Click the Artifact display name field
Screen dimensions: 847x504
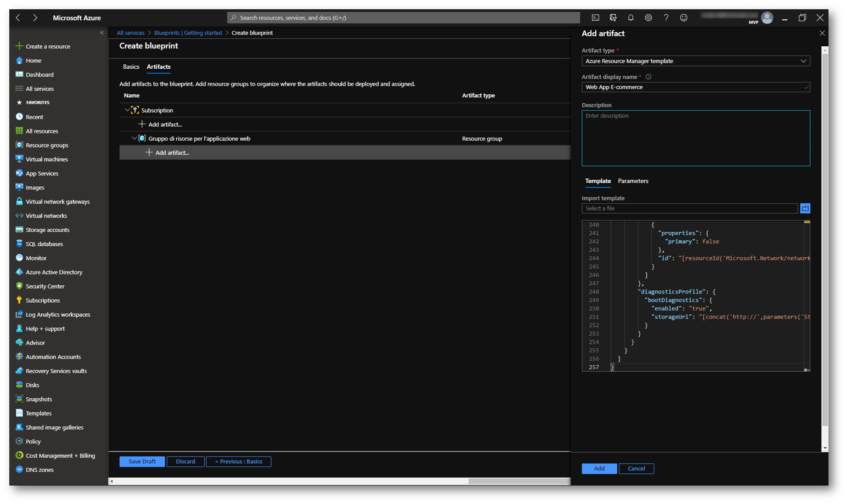pos(695,87)
